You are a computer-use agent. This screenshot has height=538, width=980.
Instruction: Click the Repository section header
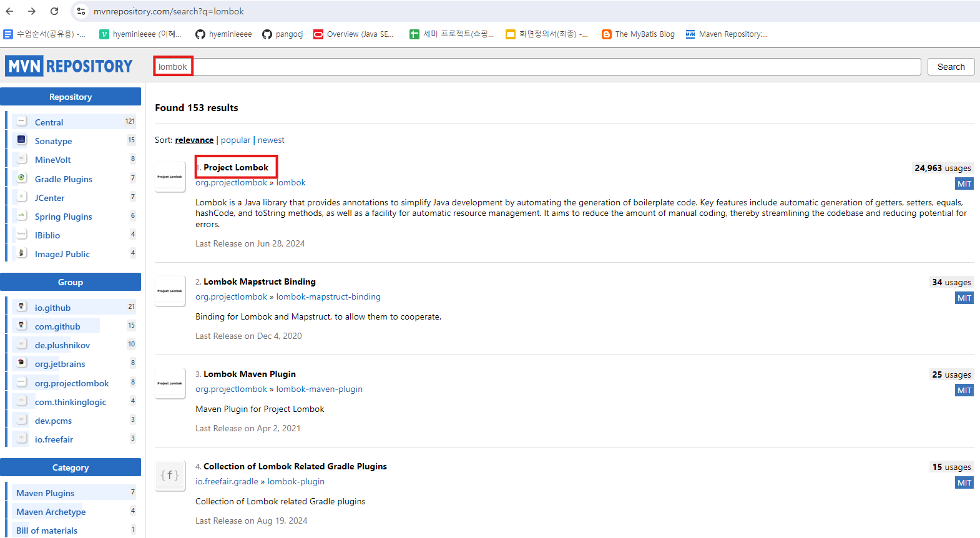71,97
